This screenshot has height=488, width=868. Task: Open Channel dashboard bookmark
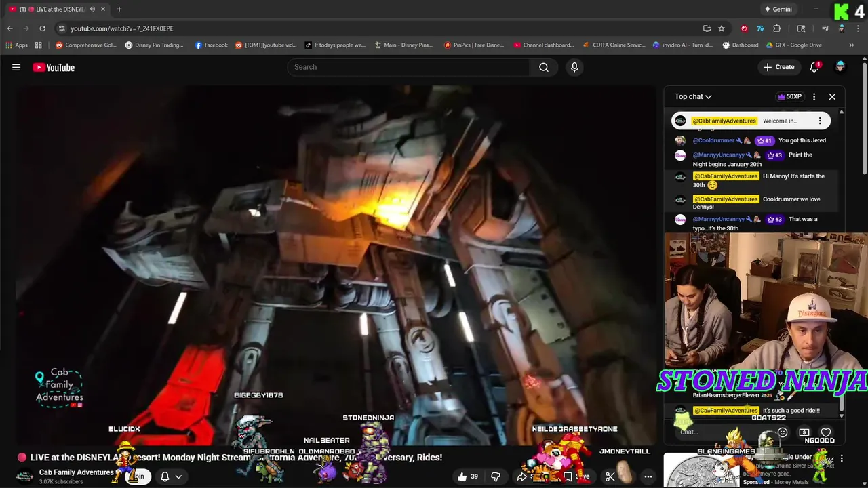(x=544, y=45)
